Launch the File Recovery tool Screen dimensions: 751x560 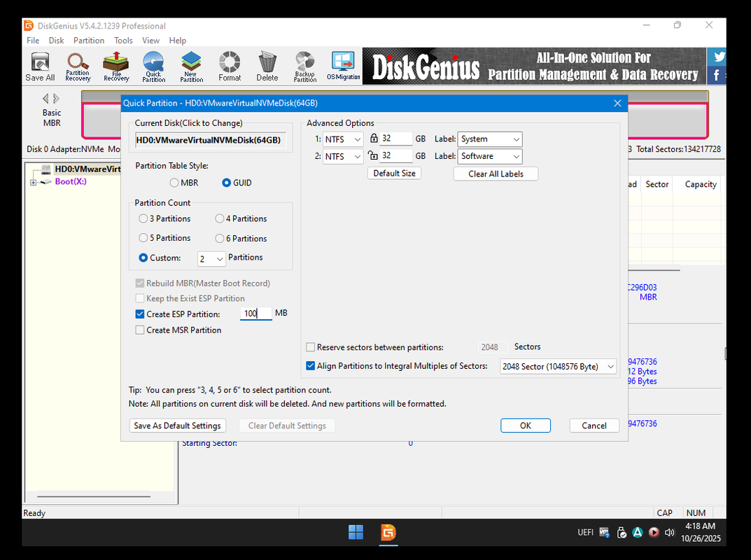[x=116, y=66]
